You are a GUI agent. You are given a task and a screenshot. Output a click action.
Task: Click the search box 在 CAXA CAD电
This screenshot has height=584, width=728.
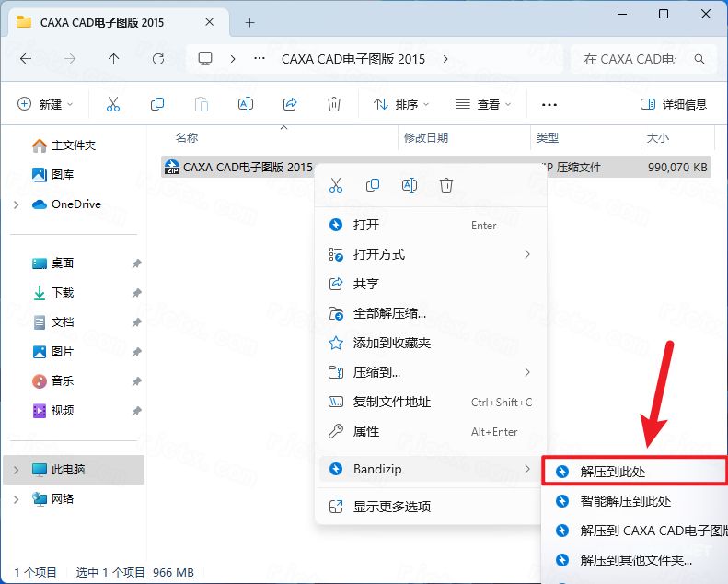(643, 59)
